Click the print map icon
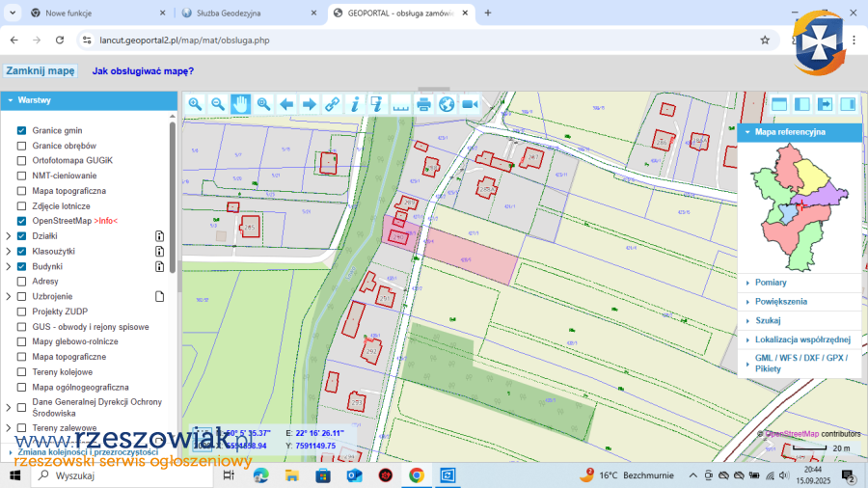 coord(423,104)
